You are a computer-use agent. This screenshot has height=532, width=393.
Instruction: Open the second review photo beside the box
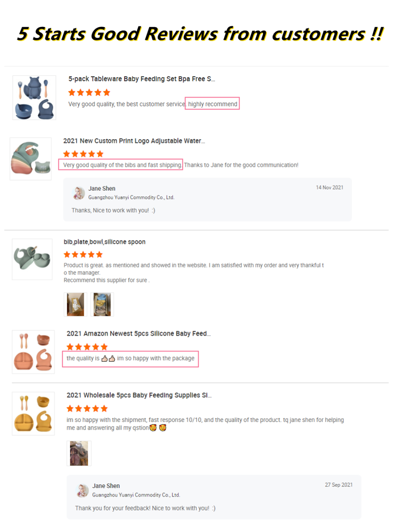(x=102, y=304)
